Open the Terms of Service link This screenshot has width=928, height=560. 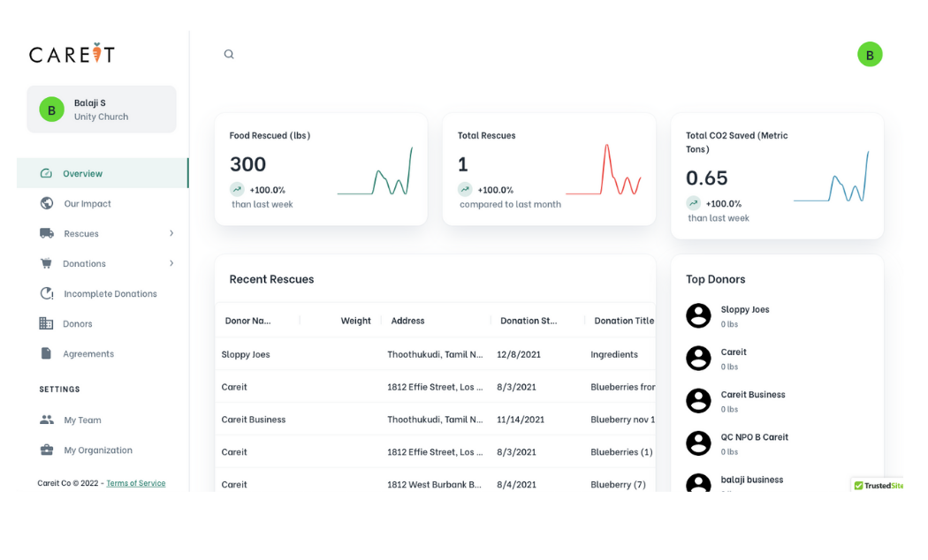tap(136, 483)
